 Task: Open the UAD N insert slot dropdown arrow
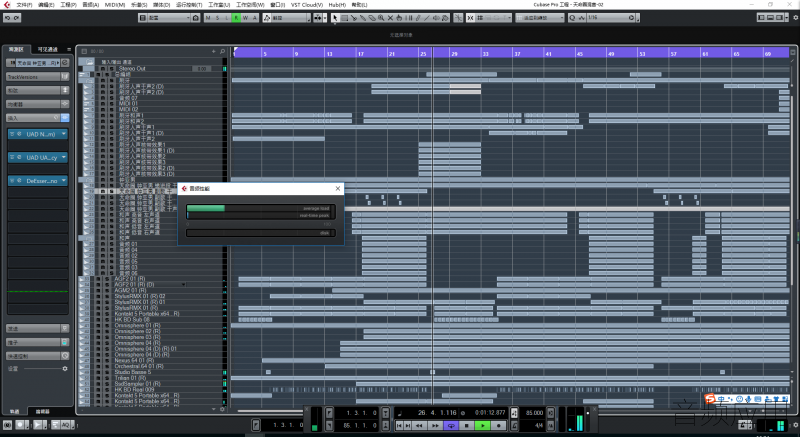64,134
